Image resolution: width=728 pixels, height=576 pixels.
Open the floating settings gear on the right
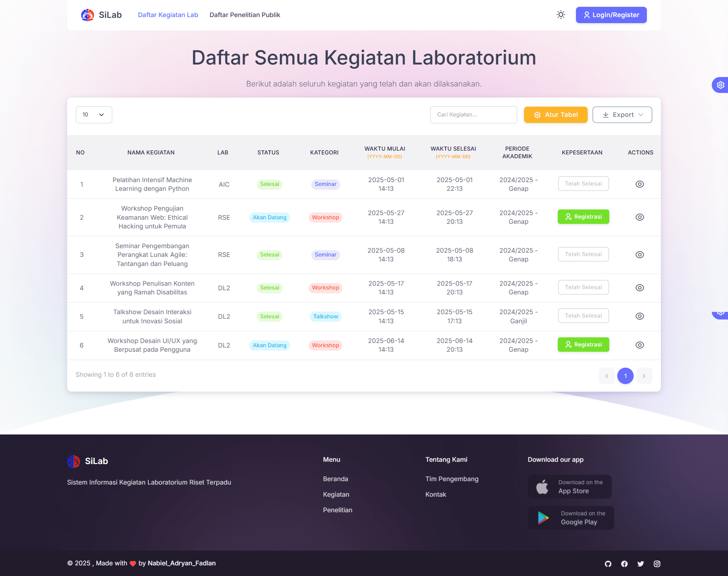coord(720,85)
